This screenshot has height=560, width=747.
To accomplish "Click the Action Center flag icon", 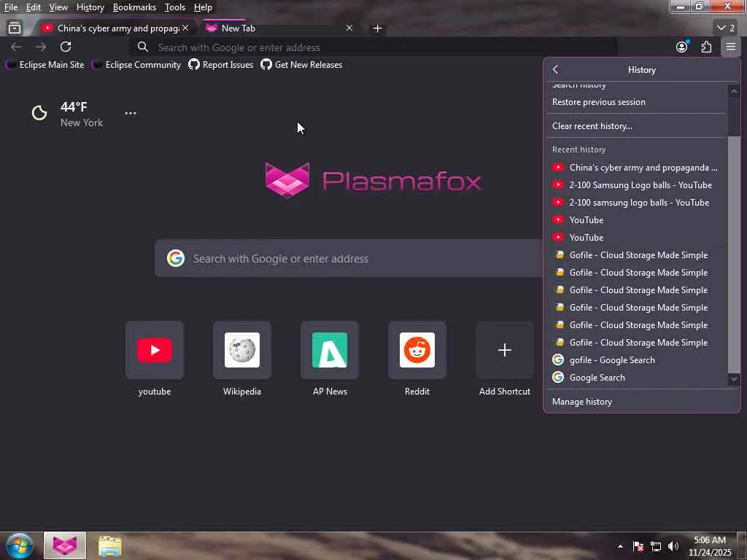I will tap(638, 546).
